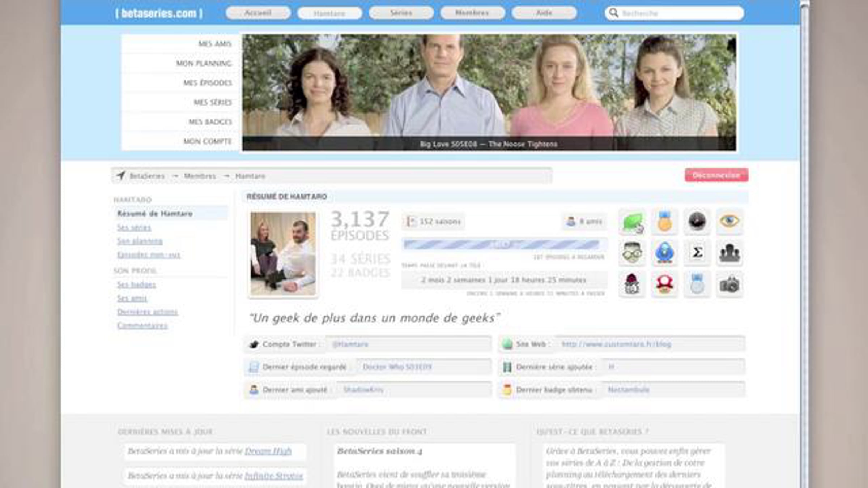
Task: Click the eye badge icon
Action: click(729, 221)
